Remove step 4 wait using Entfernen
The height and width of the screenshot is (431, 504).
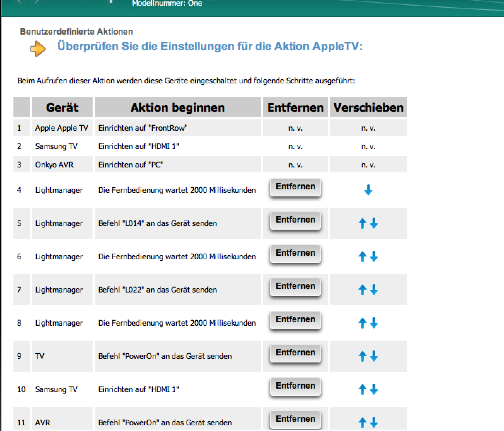[x=295, y=187]
